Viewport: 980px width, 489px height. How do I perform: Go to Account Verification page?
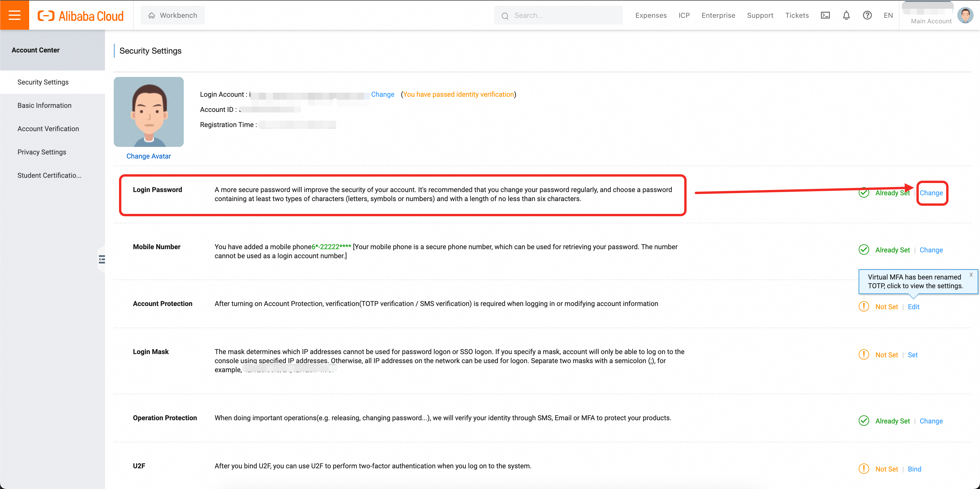(48, 129)
